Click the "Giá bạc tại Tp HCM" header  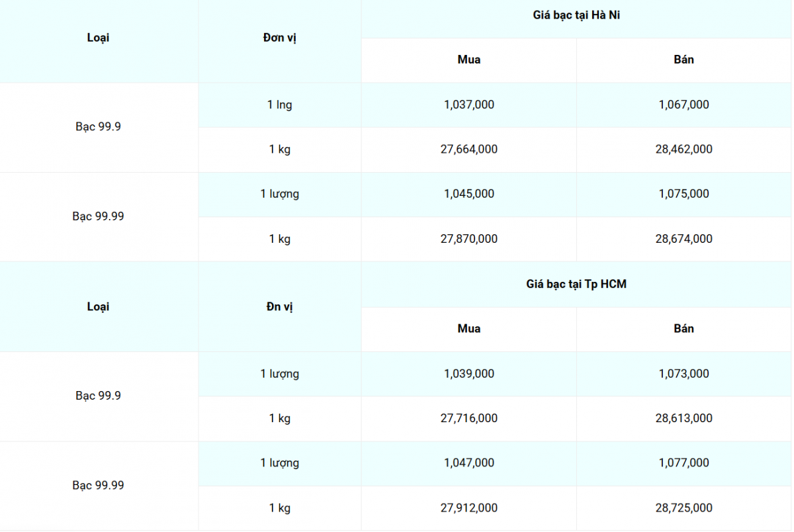(576, 285)
